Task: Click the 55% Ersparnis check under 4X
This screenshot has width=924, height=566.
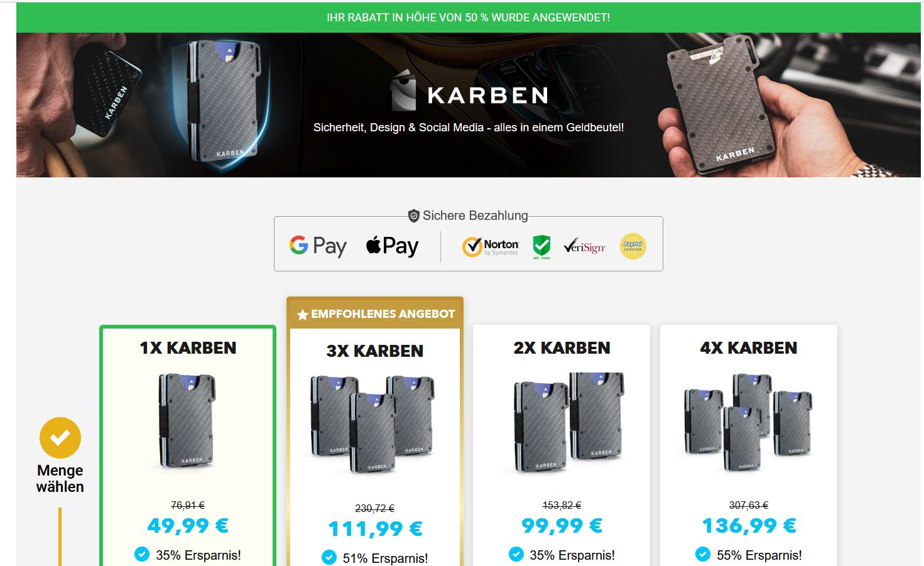Action: pyautogui.click(x=703, y=554)
